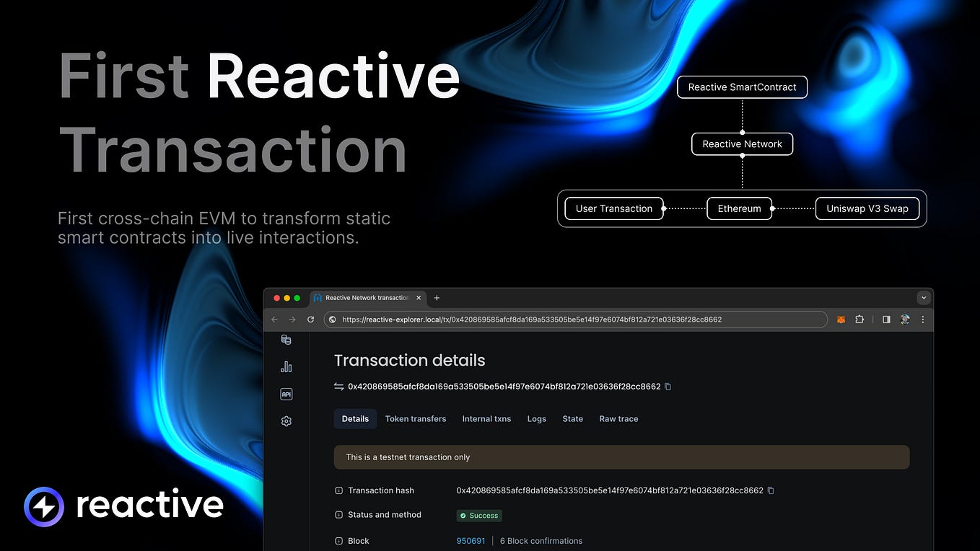Show info tooltip for Block
This screenshot has width=980, height=551.
pyautogui.click(x=339, y=541)
